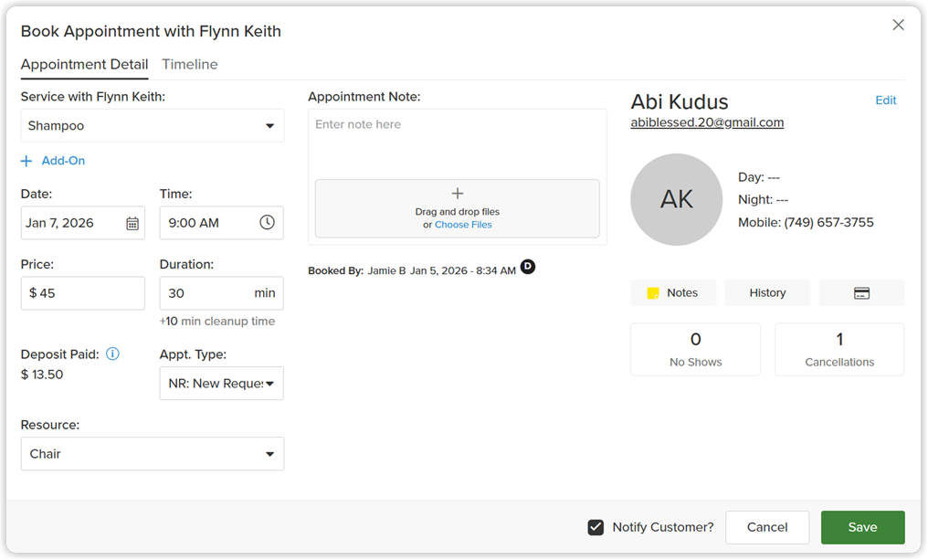The height and width of the screenshot is (560, 928).
Task: Click the plus icon next to Add-On
Action: (x=26, y=161)
